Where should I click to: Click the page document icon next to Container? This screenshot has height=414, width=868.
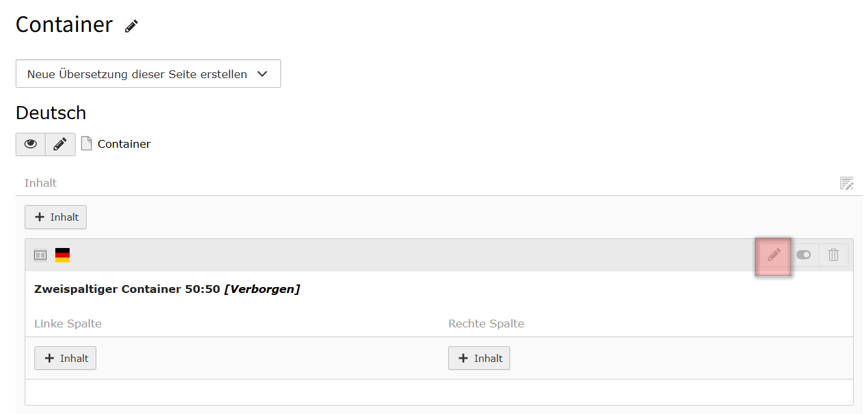(87, 144)
